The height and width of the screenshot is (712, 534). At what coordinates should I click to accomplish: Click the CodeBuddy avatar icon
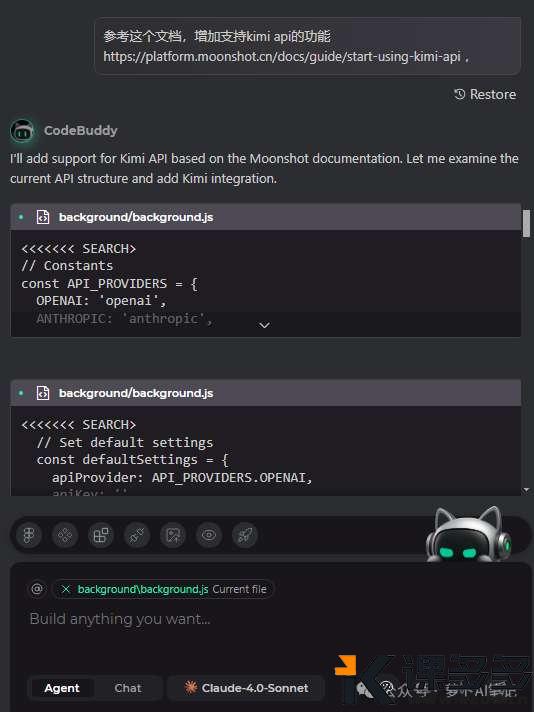click(x=22, y=131)
